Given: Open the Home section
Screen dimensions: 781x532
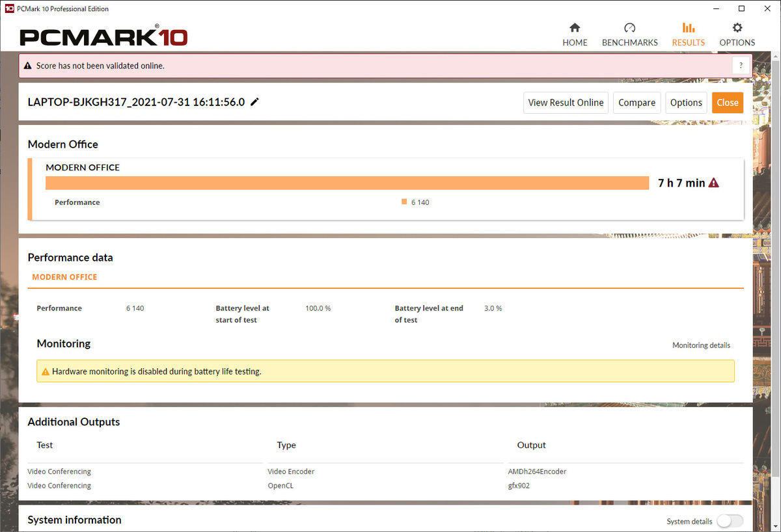Looking at the screenshot, I should (575, 35).
